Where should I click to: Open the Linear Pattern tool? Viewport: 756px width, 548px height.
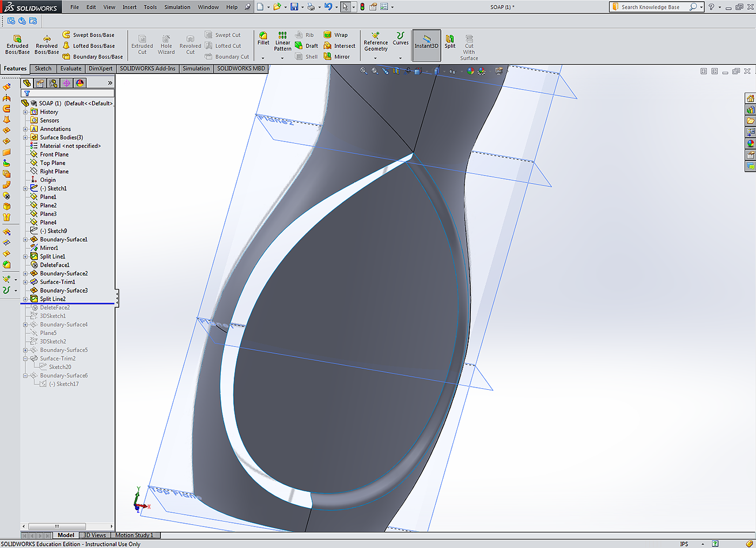(x=282, y=41)
